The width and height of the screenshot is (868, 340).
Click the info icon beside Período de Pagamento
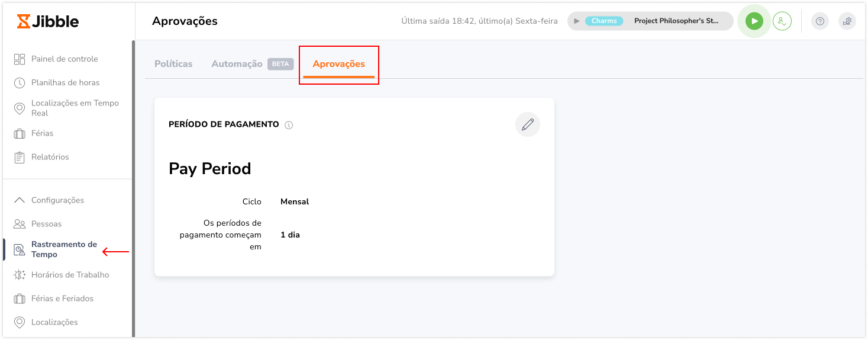[x=289, y=125]
